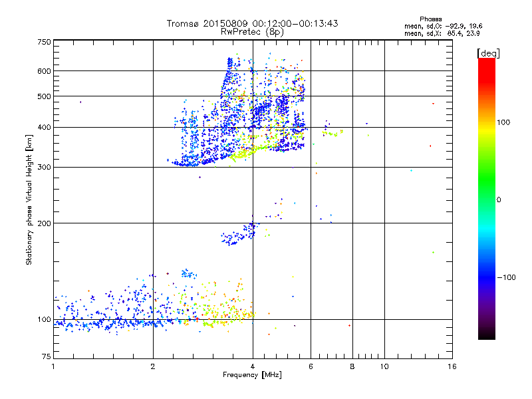Click the '75' y-axis tick label
The image size is (532, 399).
point(47,356)
